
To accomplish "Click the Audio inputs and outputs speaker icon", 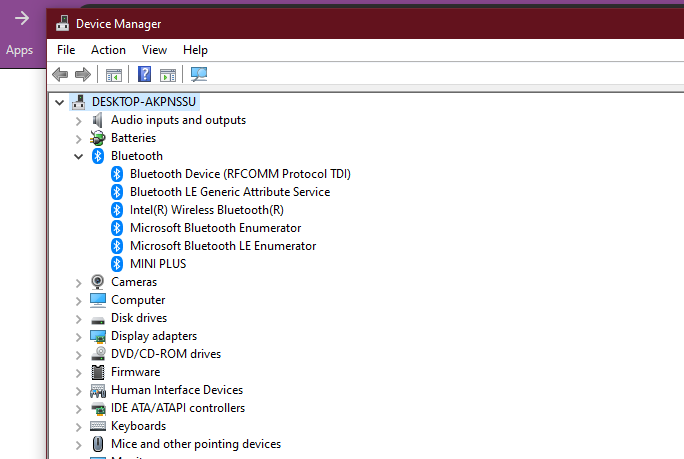I will (x=98, y=120).
